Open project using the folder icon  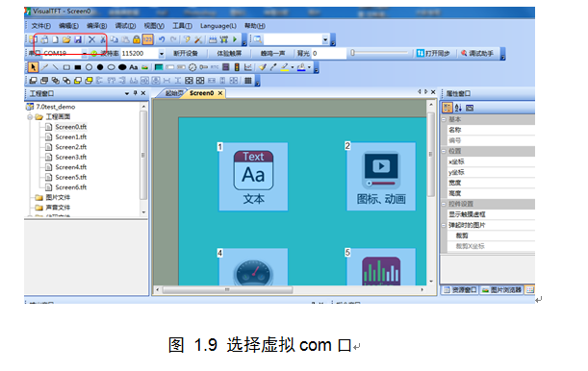66,39
